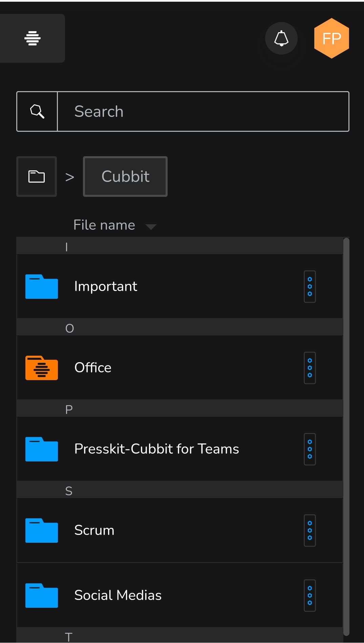364x643 pixels.
Task: Open Presskit-Cubbit for Teams folder
Action: coord(156,449)
